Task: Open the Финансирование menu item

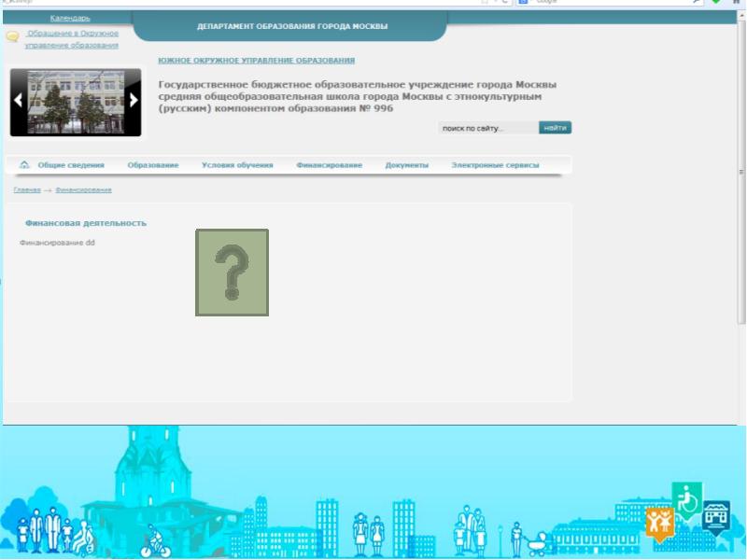Action: pyautogui.click(x=329, y=165)
